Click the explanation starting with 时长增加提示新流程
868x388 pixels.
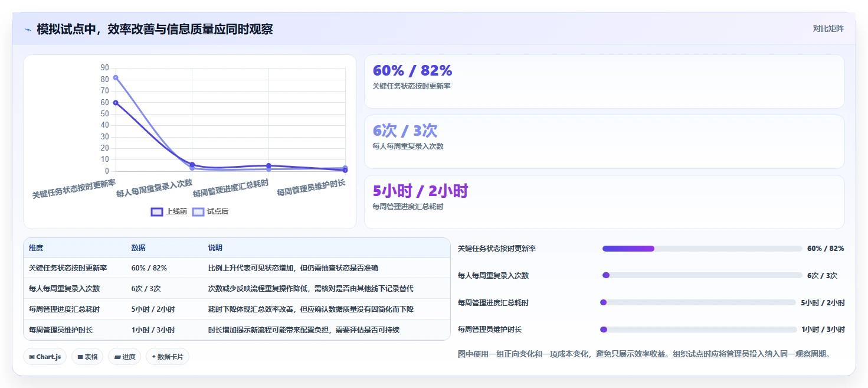pyautogui.click(x=304, y=330)
